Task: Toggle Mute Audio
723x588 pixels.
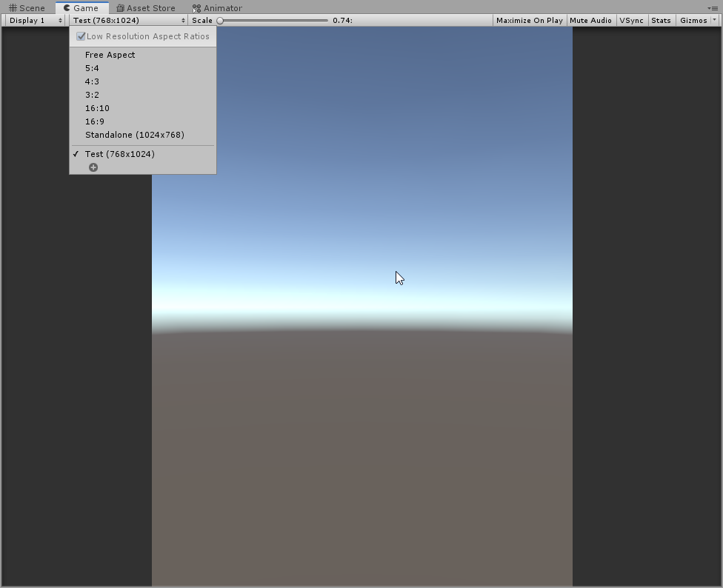Action: [x=591, y=20]
